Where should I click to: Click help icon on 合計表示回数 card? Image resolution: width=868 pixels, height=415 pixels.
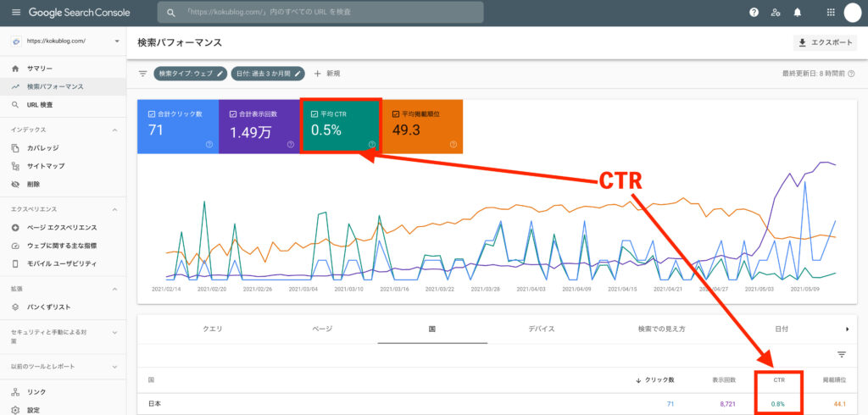(x=291, y=145)
